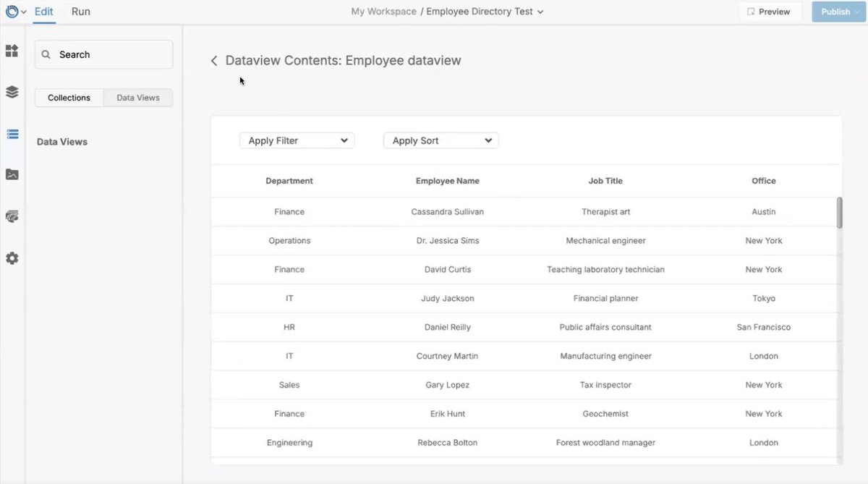Click the Geochemist job title
This screenshot has width=868, height=484.
(605, 415)
